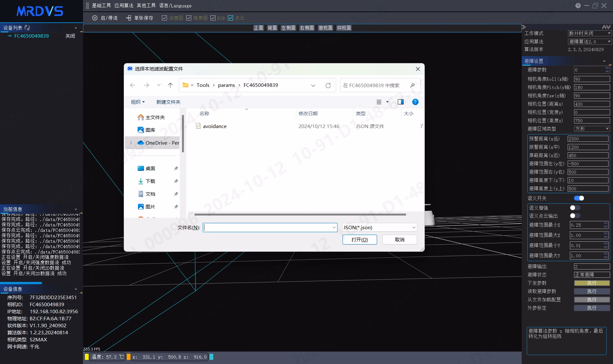Cancel the file selection dialog
Screen dimensions: 613x364
click(399, 239)
